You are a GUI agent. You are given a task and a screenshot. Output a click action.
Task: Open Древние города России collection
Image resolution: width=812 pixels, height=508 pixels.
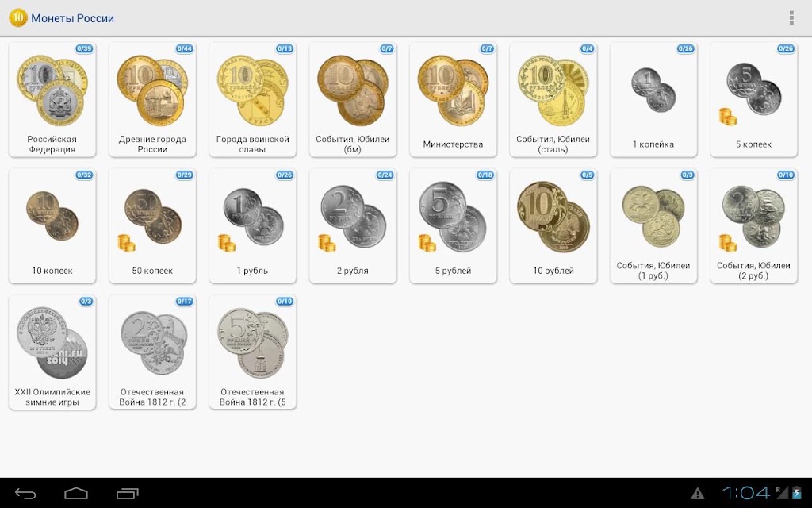pos(152,99)
